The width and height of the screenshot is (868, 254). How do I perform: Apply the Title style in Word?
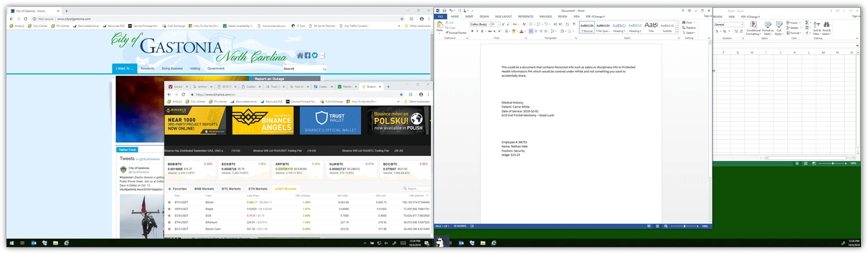tap(651, 28)
